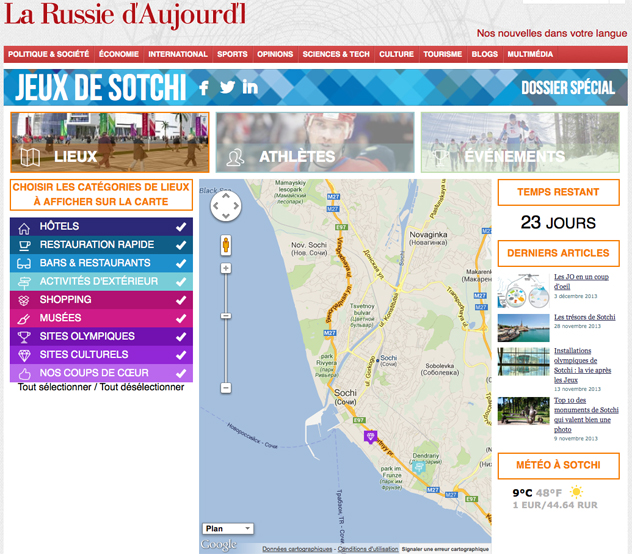Go to the International section
The height and width of the screenshot is (554, 632).
(178, 54)
